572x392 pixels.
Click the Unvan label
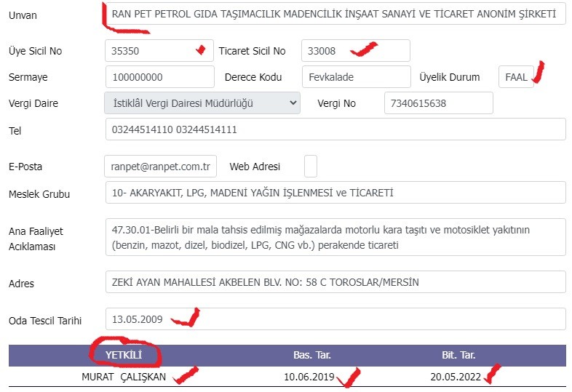(23, 15)
